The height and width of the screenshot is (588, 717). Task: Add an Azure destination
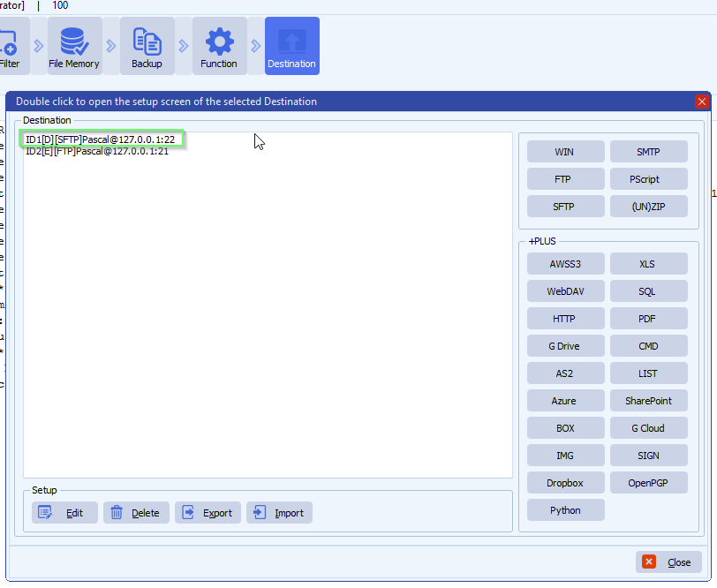(x=566, y=401)
